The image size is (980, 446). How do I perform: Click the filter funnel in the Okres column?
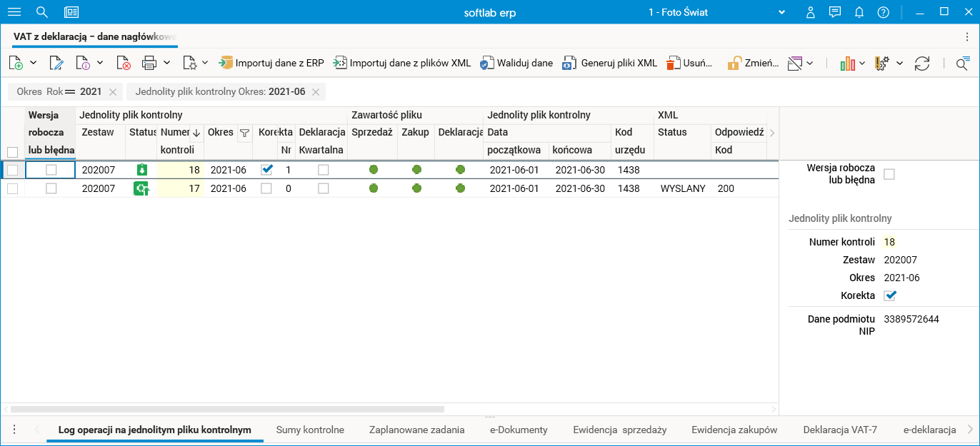[244, 133]
